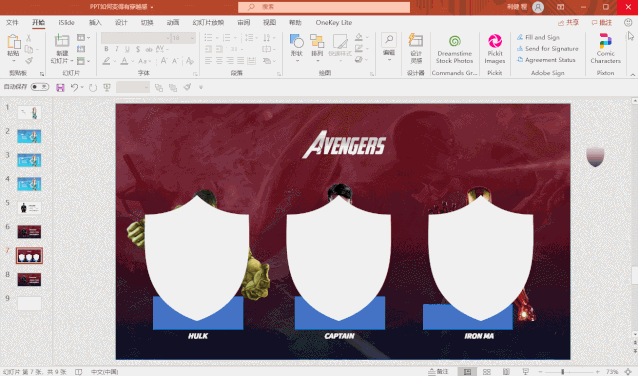The image size is (638, 376).
Task: Open Dreamstime Stock Photos add-in
Action: tap(454, 49)
